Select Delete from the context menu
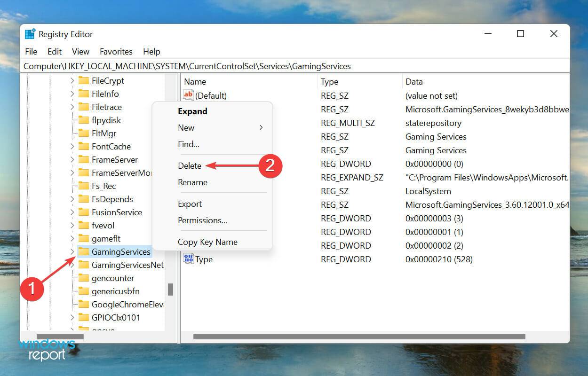Viewport: 588px width, 376px height. (190, 165)
